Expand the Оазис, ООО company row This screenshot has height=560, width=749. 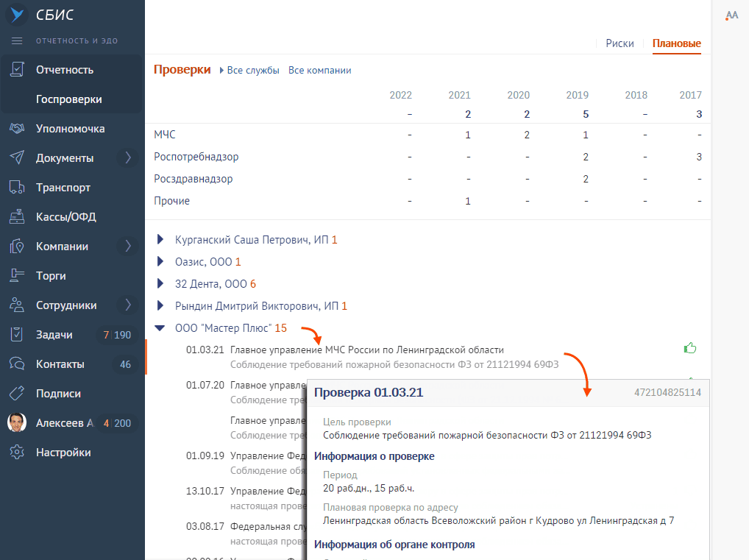coord(160,262)
